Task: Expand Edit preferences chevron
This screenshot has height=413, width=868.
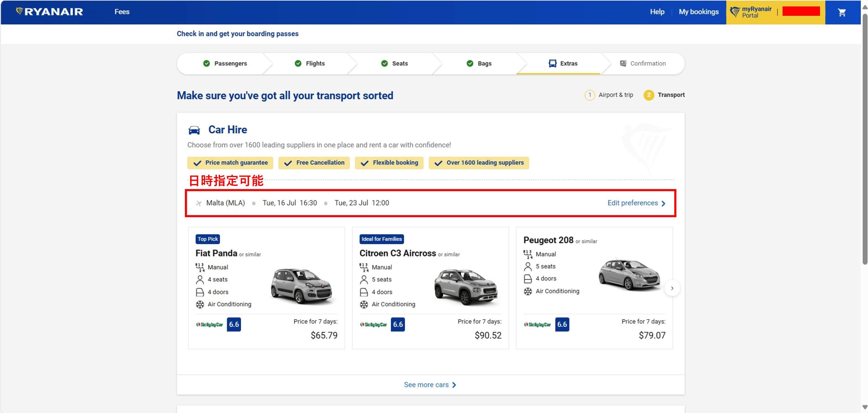Action: click(x=663, y=204)
